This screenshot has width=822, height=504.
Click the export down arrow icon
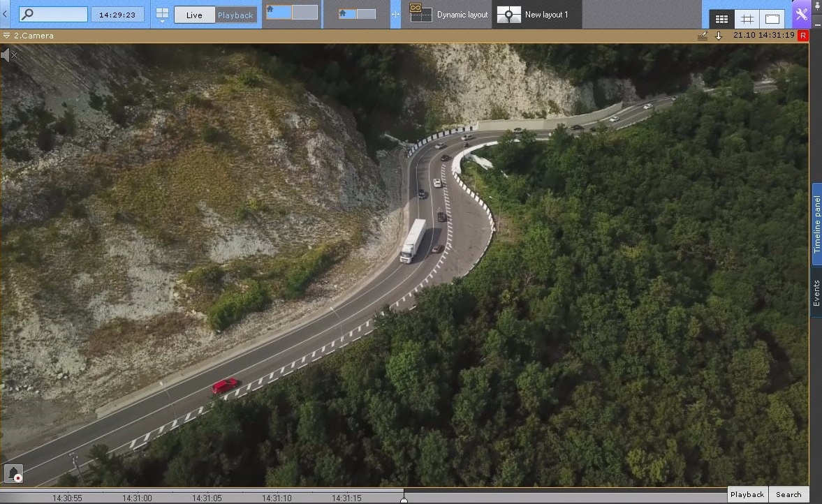click(x=719, y=36)
